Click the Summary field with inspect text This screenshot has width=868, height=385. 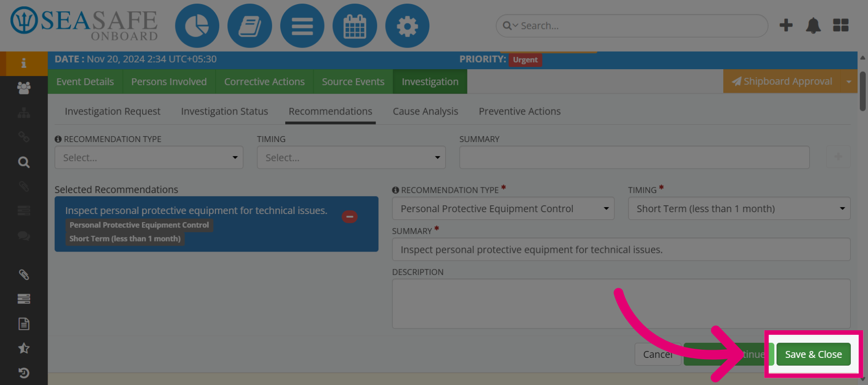621,250
